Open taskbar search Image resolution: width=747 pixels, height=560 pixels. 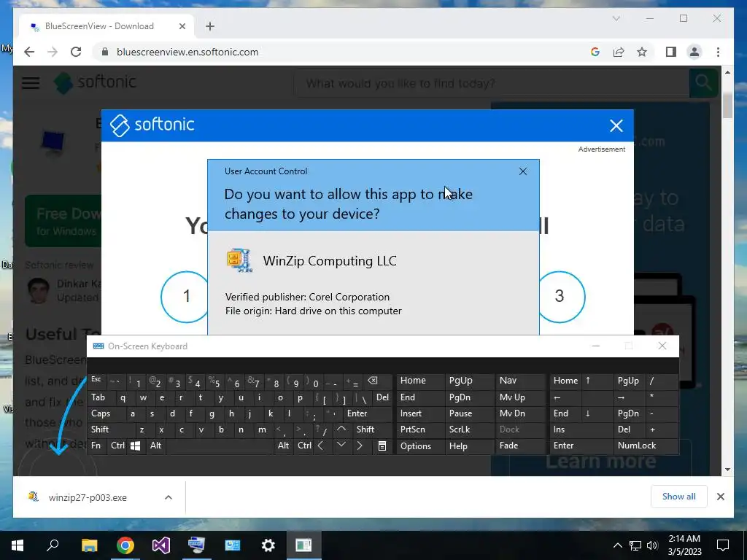coord(53,545)
